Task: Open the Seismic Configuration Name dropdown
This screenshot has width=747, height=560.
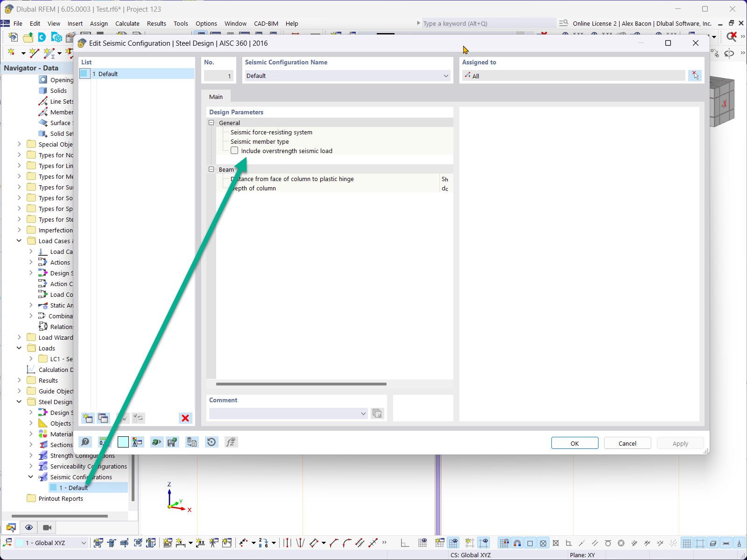Action: tap(446, 76)
